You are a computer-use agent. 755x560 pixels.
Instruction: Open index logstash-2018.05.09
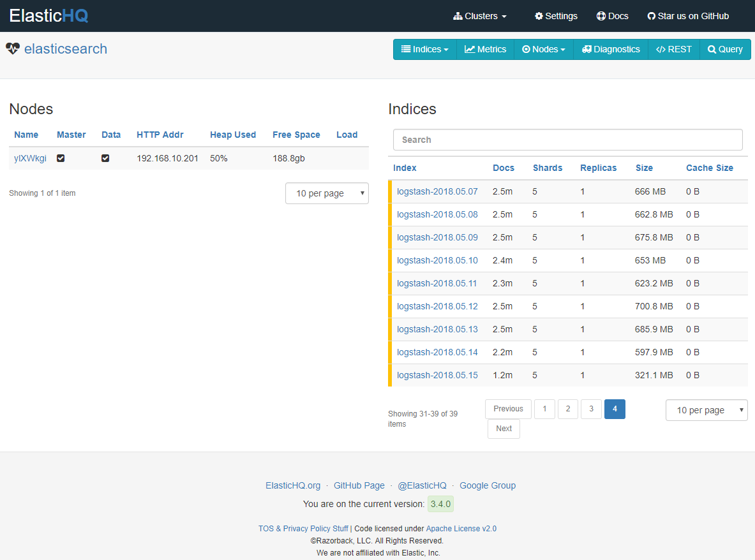(437, 238)
